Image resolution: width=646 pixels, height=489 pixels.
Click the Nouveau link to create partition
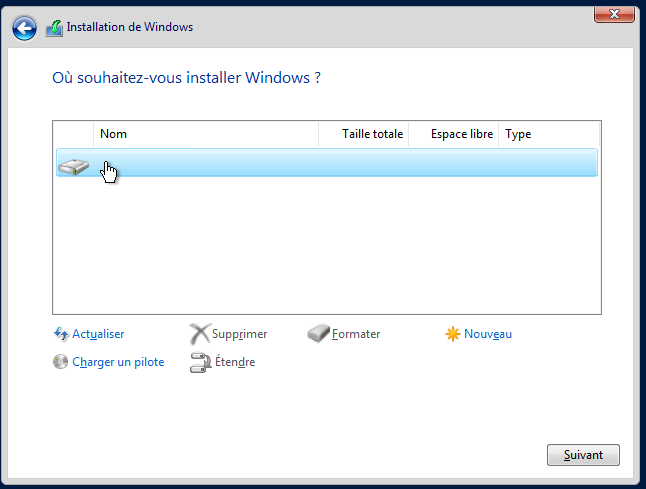tap(487, 334)
